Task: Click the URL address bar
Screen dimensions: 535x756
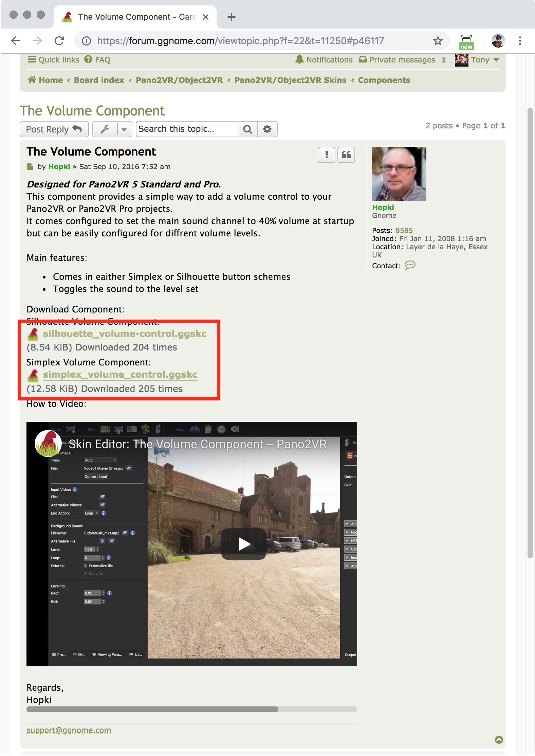Action: pos(261,41)
